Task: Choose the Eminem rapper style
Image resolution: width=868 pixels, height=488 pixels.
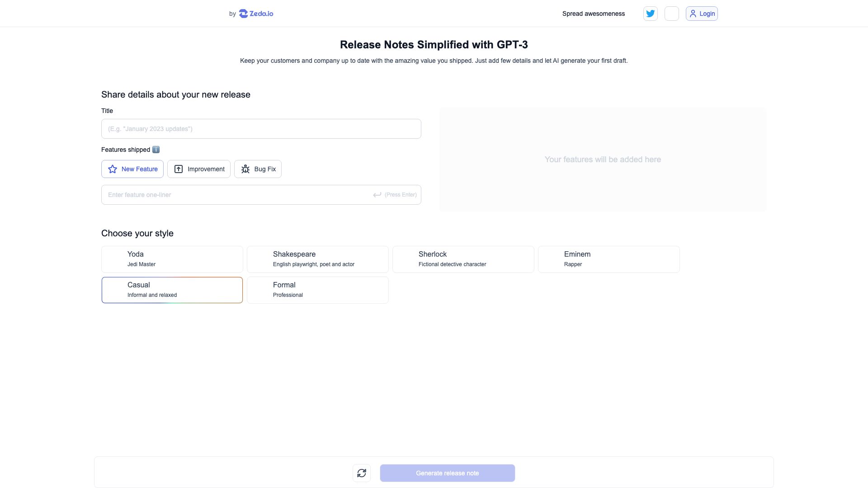Action: (x=609, y=259)
